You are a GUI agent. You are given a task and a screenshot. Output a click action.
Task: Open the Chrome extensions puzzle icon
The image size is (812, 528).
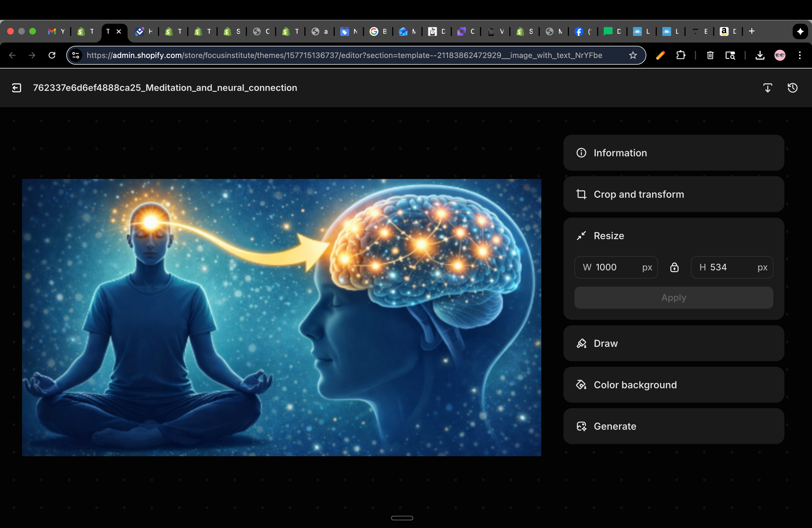(681, 55)
